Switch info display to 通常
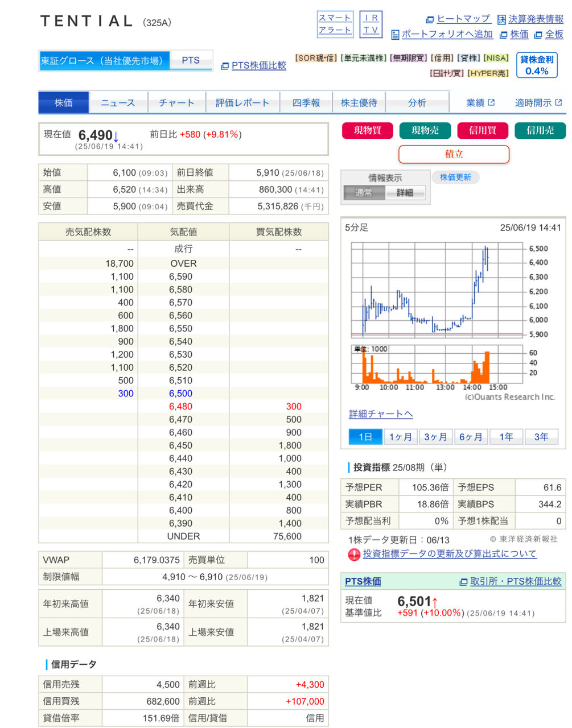The height and width of the screenshot is (728, 572). (364, 193)
